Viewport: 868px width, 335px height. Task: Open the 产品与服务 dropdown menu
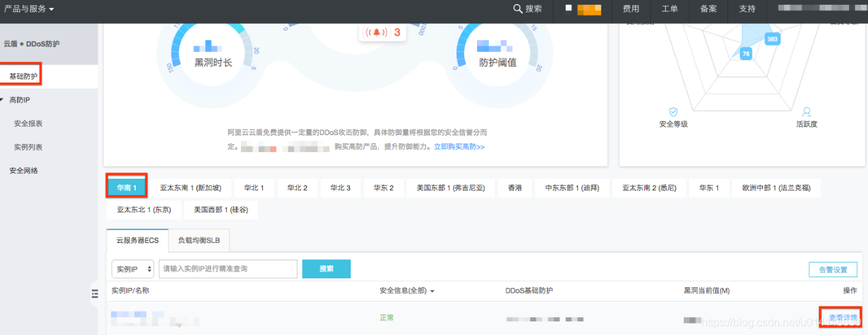[29, 9]
